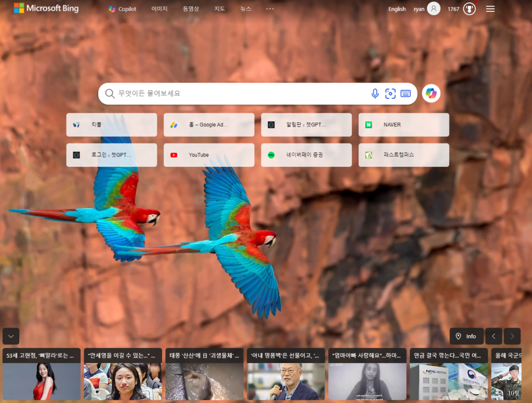
Task: Open the 로그인 ‹ 챗GPT quick link
Action: click(x=112, y=155)
